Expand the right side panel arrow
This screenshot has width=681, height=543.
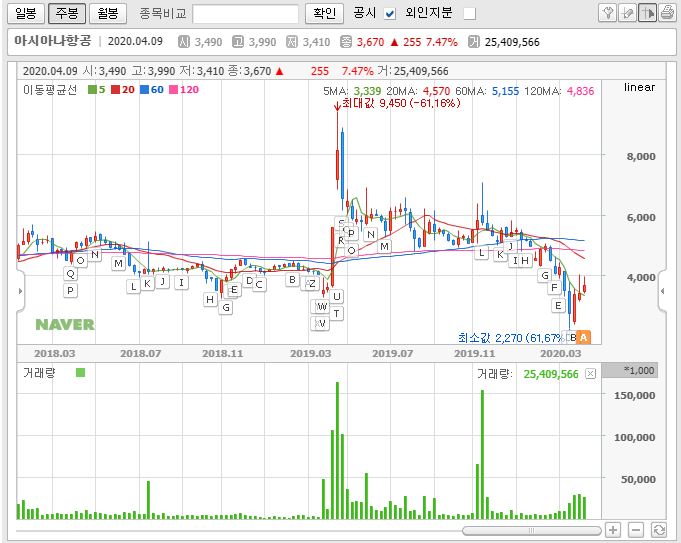pos(662,291)
